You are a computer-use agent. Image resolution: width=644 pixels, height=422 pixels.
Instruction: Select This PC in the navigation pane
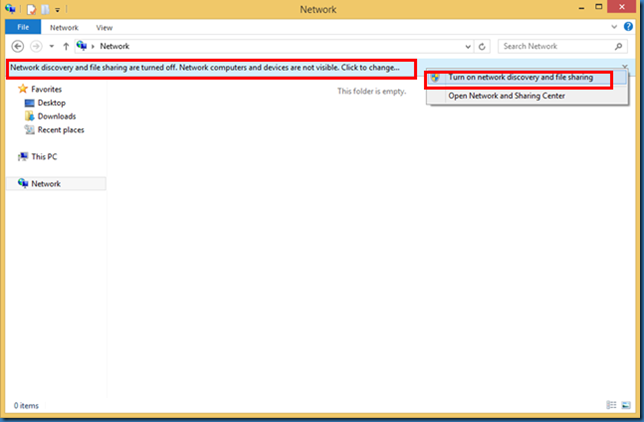(x=44, y=157)
